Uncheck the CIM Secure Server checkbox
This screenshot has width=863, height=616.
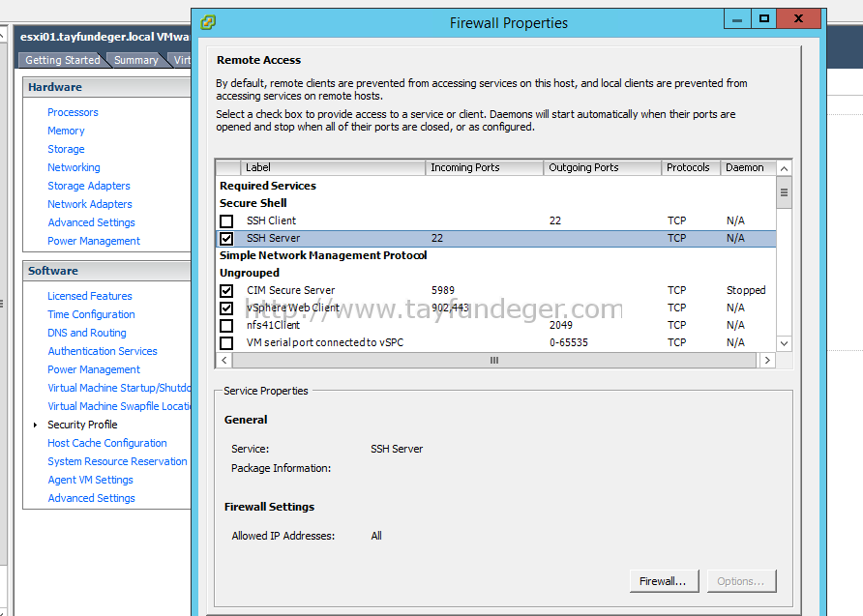[226, 290]
